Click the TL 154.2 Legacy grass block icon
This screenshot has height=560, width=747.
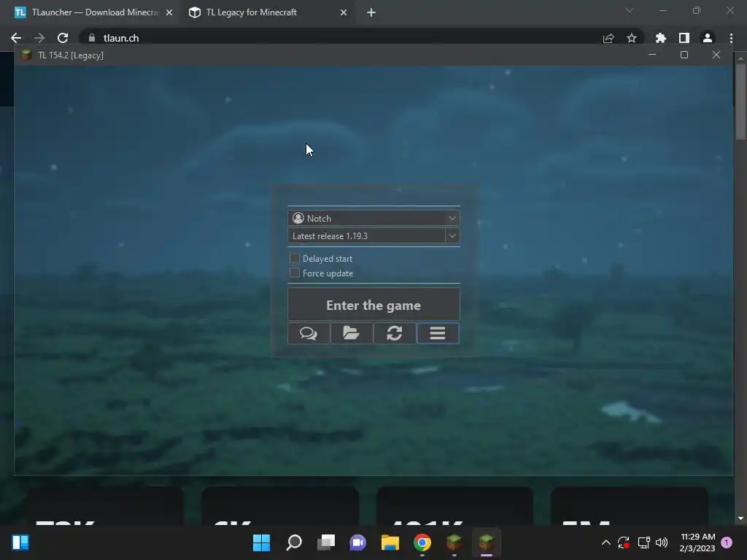click(27, 55)
